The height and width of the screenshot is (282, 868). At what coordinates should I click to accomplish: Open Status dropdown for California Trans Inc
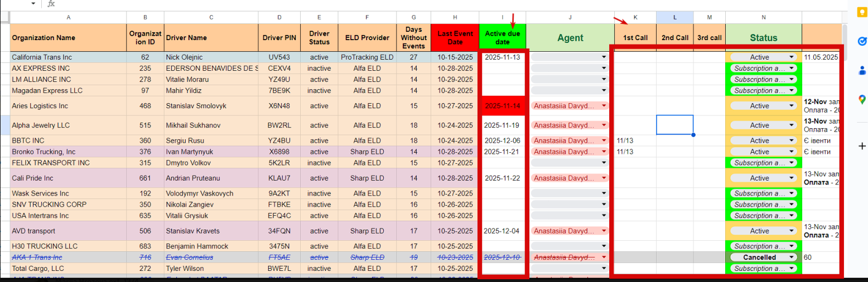tap(792, 57)
